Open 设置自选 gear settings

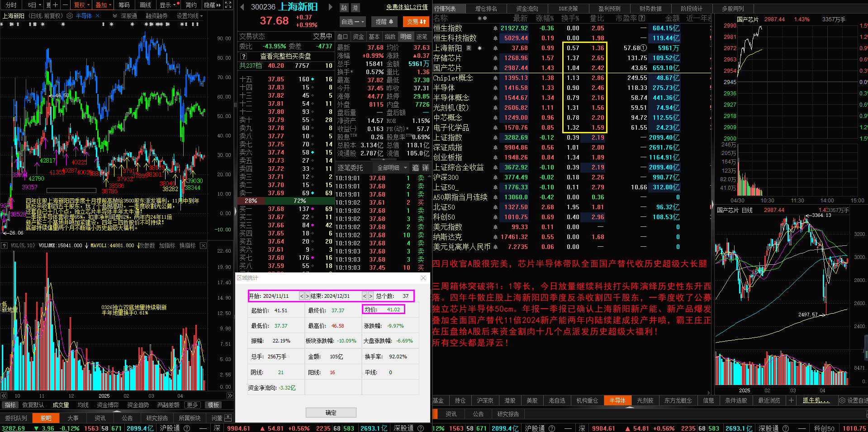point(854,400)
